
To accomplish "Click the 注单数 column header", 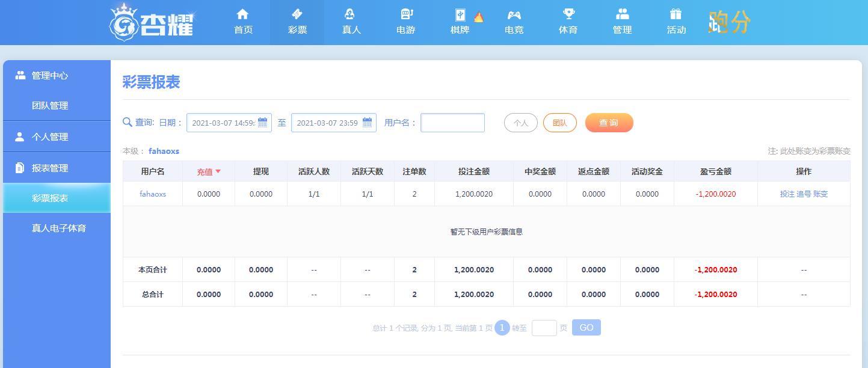I will pyautogui.click(x=414, y=171).
